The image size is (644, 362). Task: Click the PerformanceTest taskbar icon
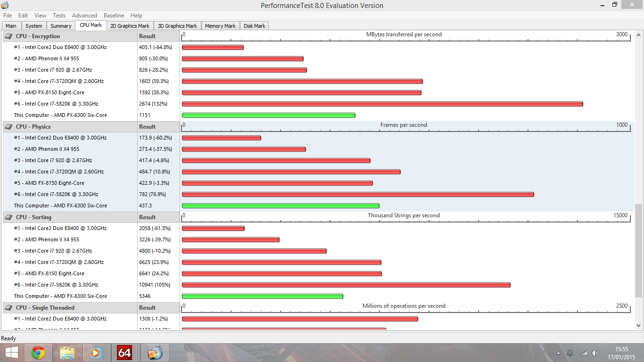point(155,353)
